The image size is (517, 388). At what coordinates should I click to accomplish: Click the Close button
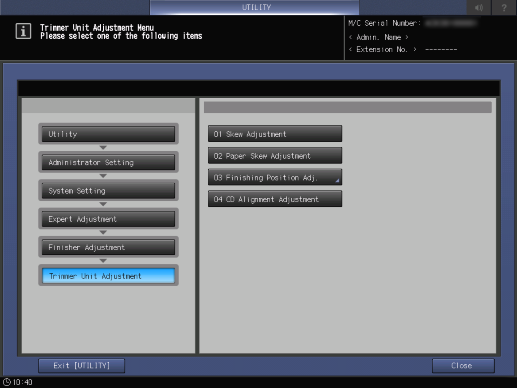click(x=463, y=366)
